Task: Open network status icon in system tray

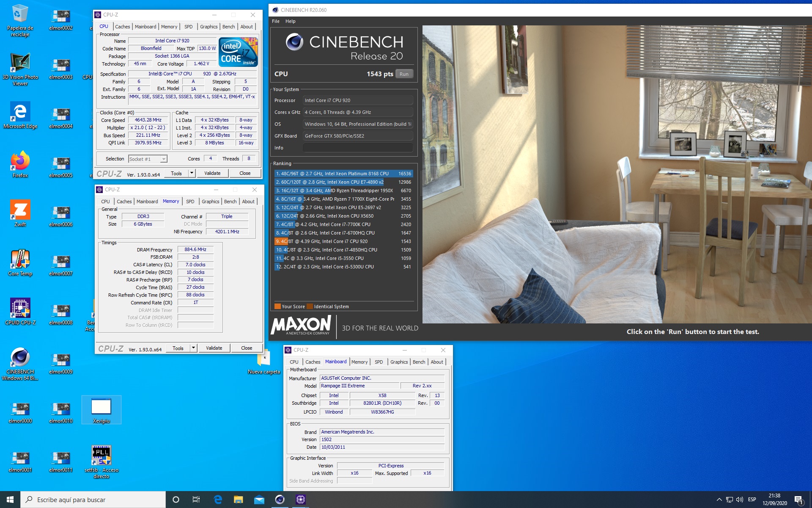Action: coord(730,500)
